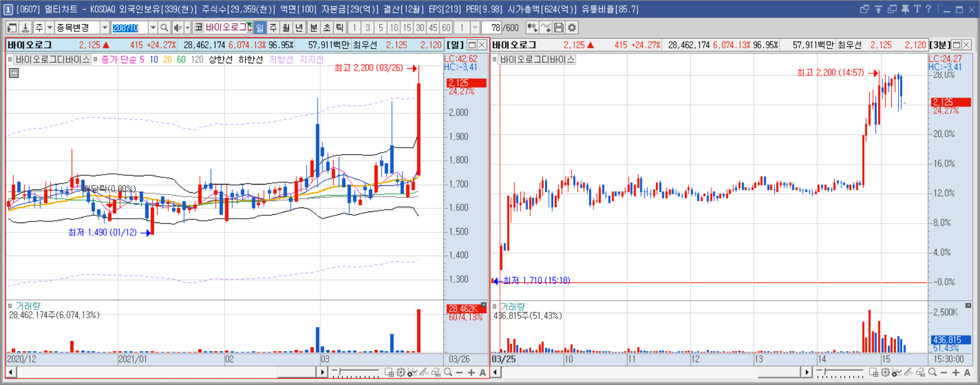Click left arrow of 3-minute chart scrollbar
980x385 pixels.
pyautogui.click(x=496, y=373)
